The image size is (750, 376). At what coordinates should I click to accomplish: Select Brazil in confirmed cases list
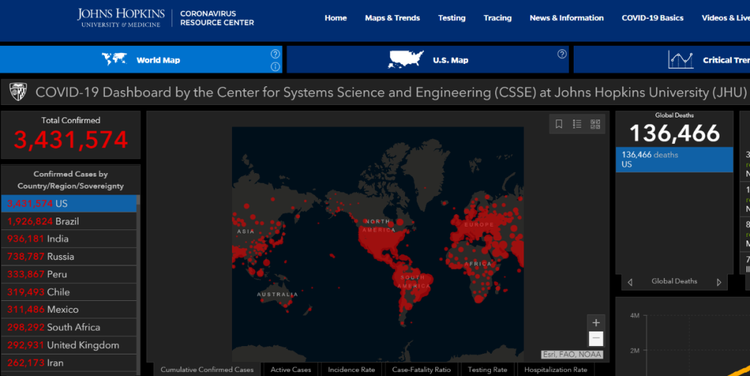tap(69, 221)
